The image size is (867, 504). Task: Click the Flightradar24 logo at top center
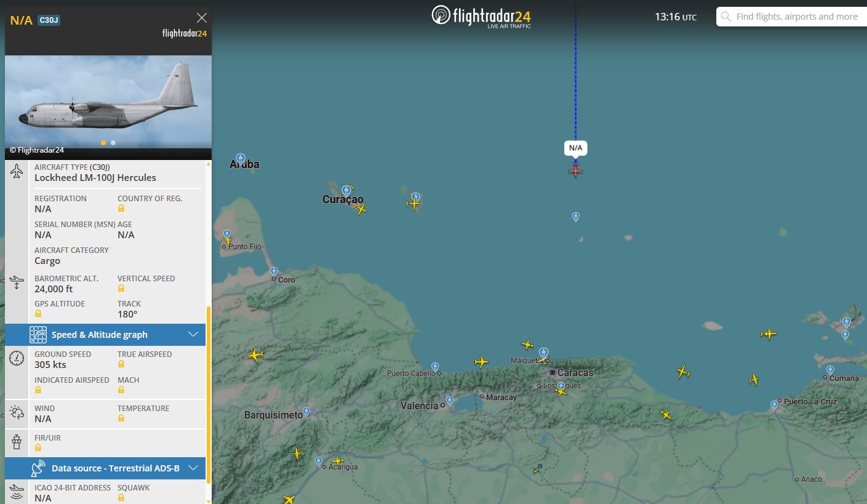[x=481, y=16]
